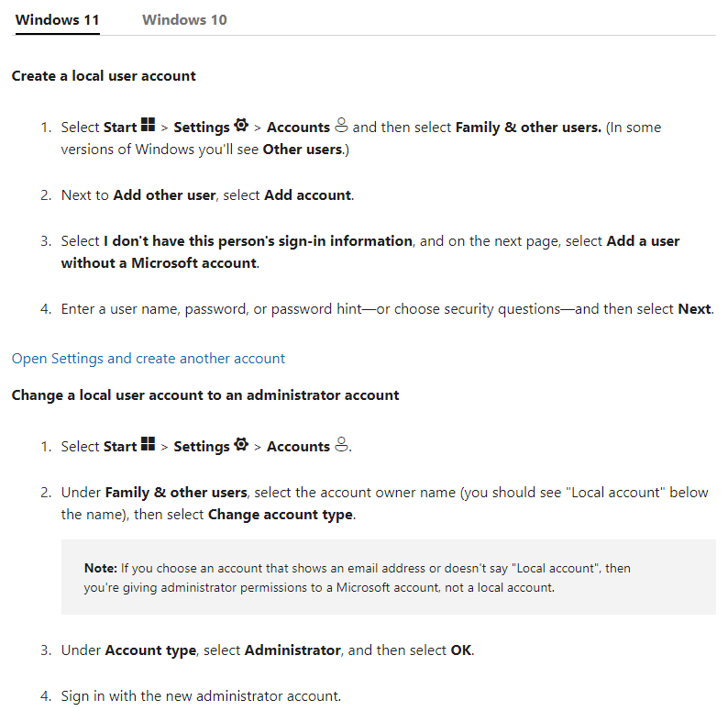Open Settings and create another account link
This screenshot has width=728, height=711.
pyautogui.click(x=149, y=359)
